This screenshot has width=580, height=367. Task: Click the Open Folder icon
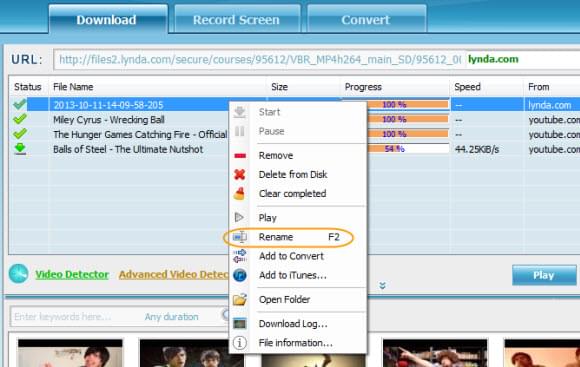coord(240,299)
